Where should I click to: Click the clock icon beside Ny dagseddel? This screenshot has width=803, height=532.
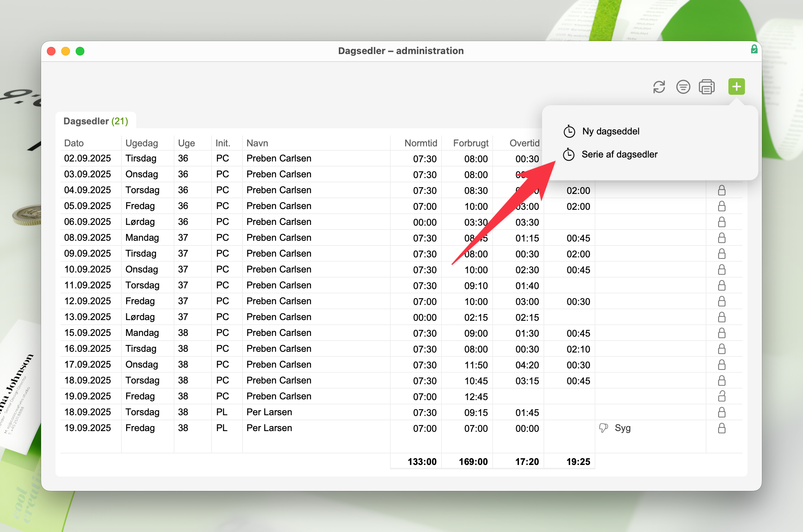pyautogui.click(x=569, y=132)
